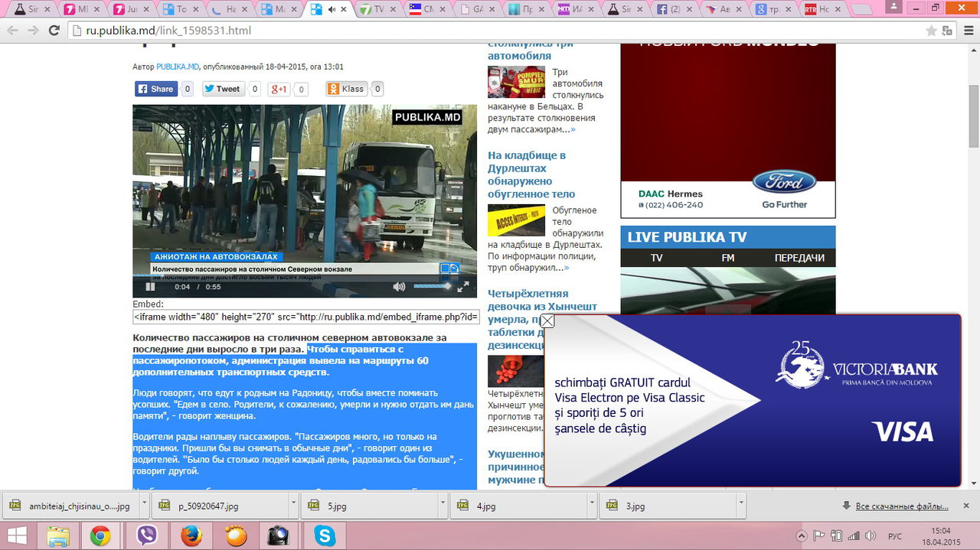Click the embed iframe code field
This screenshot has width=980, height=550.
pyautogui.click(x=306, y=317)
